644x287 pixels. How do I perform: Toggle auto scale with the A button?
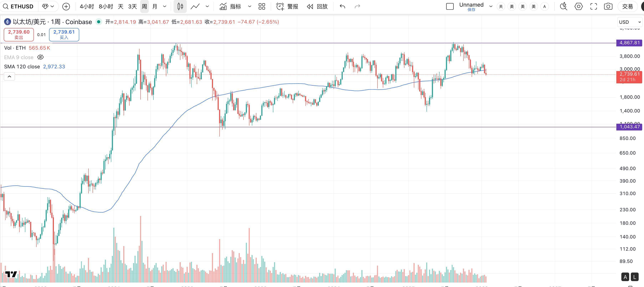coord(625,277)
